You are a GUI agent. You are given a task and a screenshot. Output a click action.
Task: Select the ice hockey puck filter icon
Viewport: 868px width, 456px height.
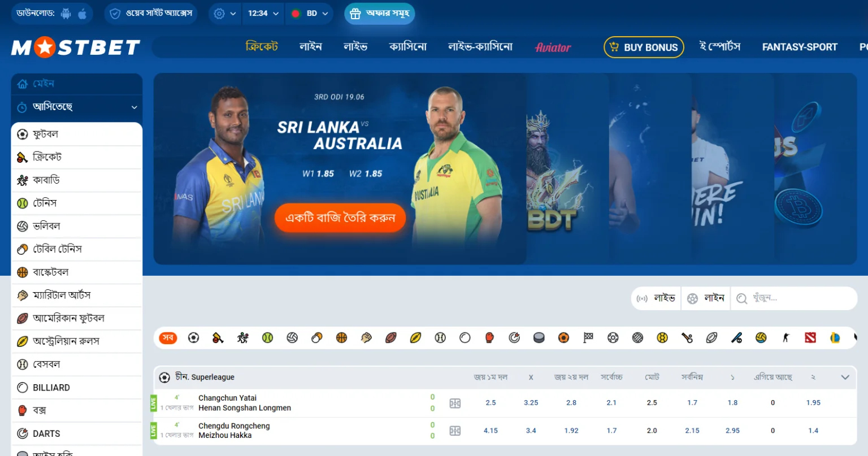539,338
